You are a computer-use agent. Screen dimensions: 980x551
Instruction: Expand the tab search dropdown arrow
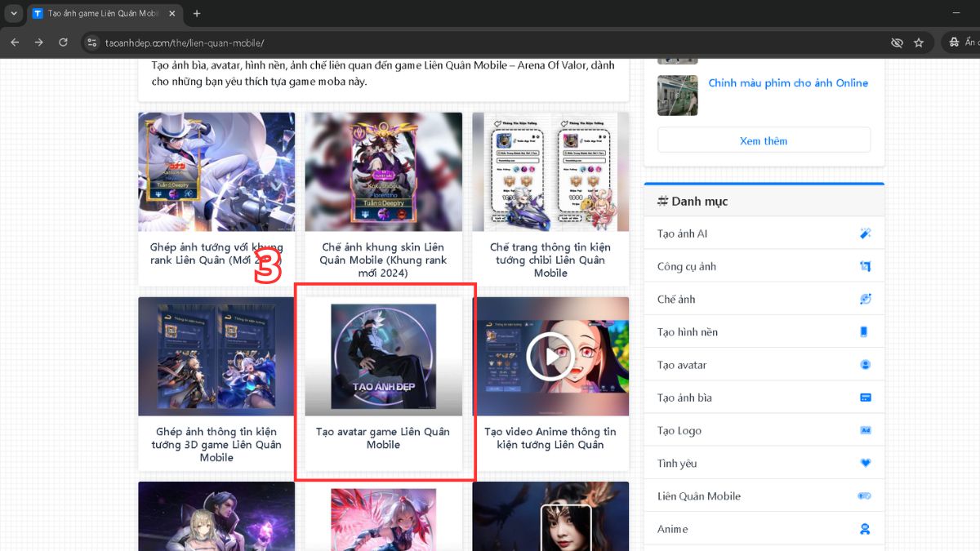pos(14,14)
